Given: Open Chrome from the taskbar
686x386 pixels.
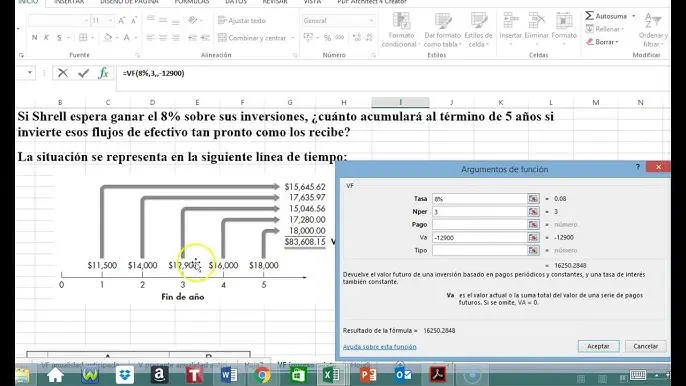Looking at the screenshot, I should pos(263,375).
